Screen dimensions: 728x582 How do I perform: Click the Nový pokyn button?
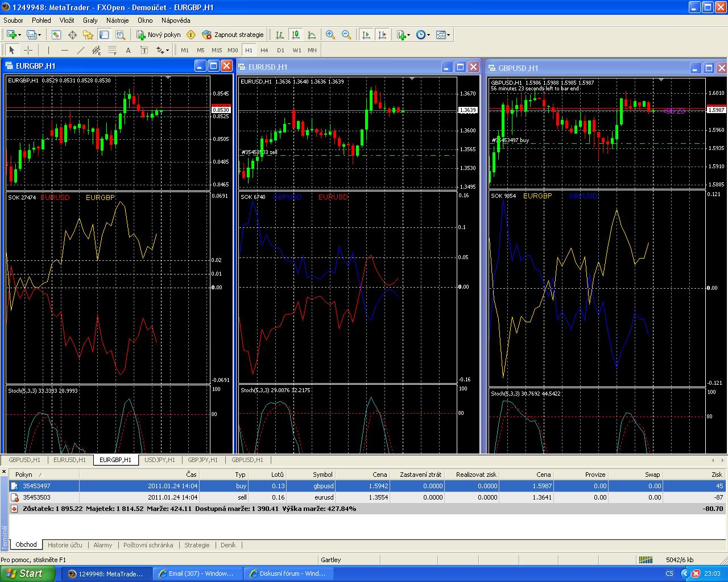click(159, 35)
